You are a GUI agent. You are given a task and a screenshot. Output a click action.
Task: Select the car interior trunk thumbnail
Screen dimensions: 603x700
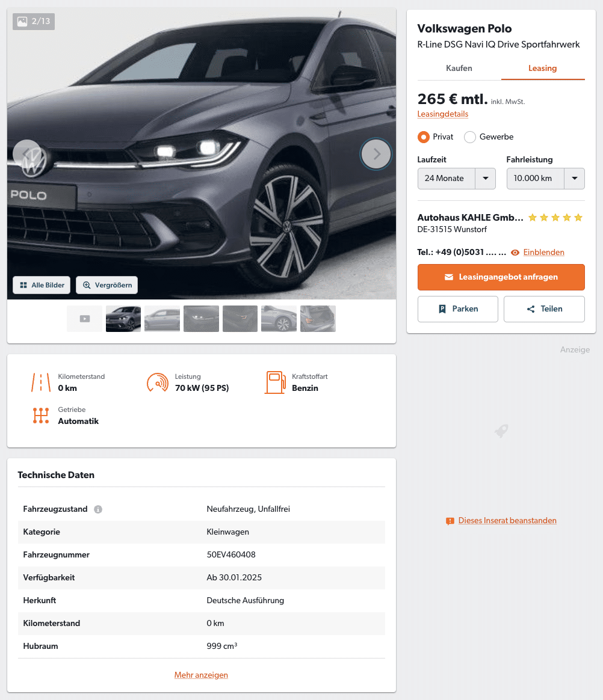(x=318, y=319)
